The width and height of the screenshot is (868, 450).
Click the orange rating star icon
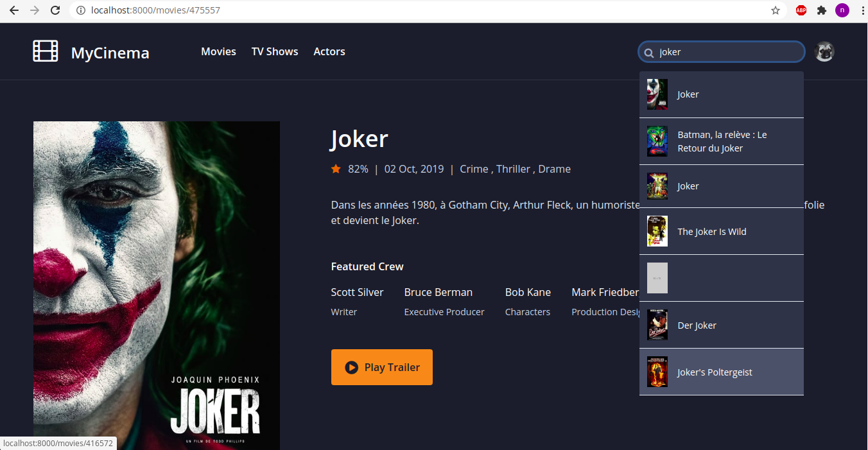336,169
